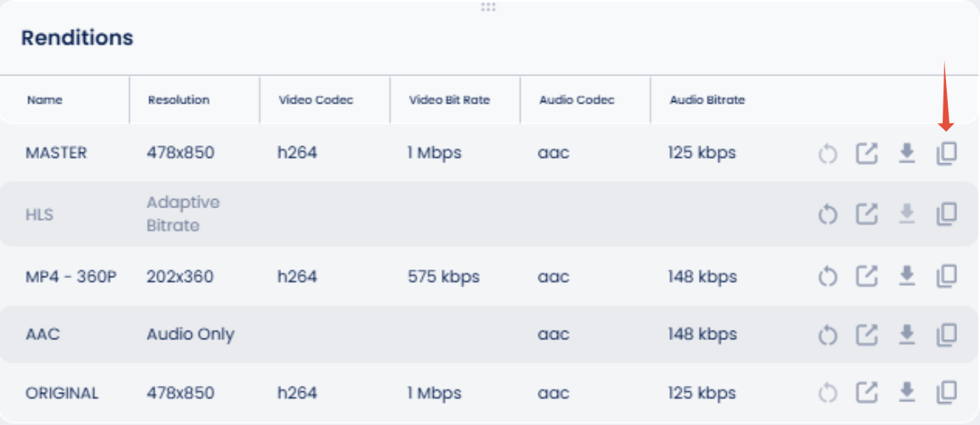The height and width of the screenshot is (425, 980).
Task: Click the Name column header
Action: coord(44,100)
